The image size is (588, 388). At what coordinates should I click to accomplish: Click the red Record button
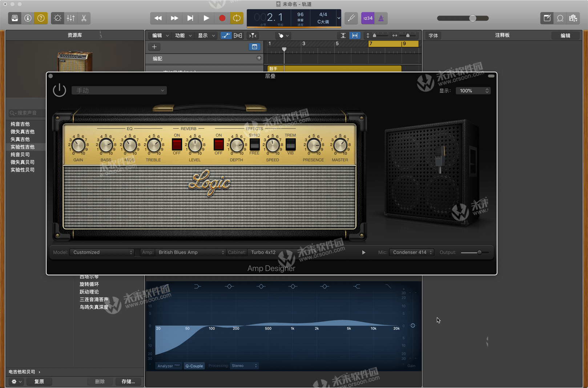pyautogui.click(x=222, y=18)
